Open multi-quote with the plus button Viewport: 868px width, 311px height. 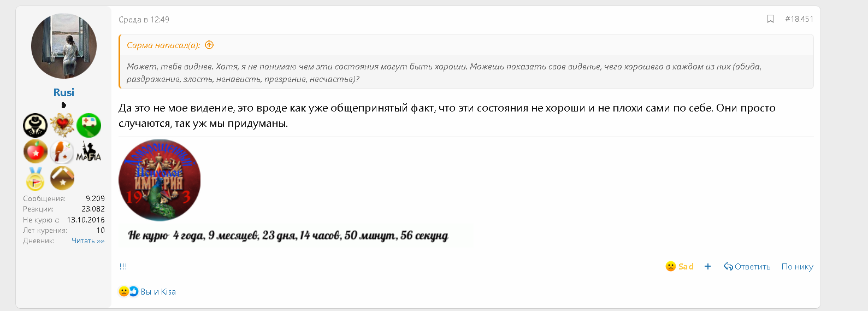tap(708, 267)
